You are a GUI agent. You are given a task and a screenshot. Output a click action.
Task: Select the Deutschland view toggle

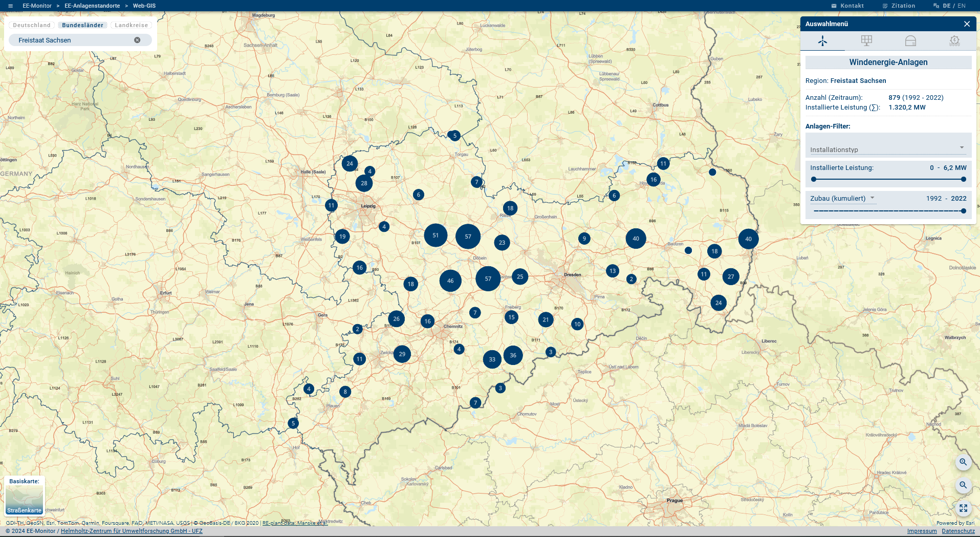pyautogui.click(x=31, y=25)
